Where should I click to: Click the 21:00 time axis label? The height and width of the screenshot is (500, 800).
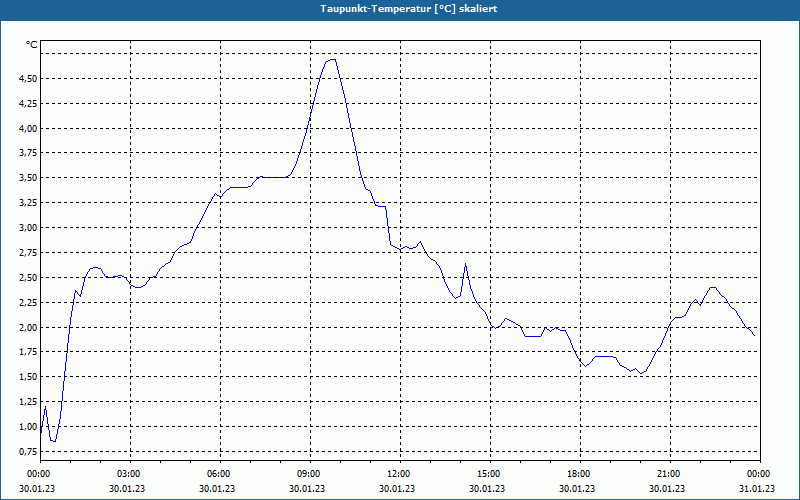pyautogui.click(x=670, y=474)
